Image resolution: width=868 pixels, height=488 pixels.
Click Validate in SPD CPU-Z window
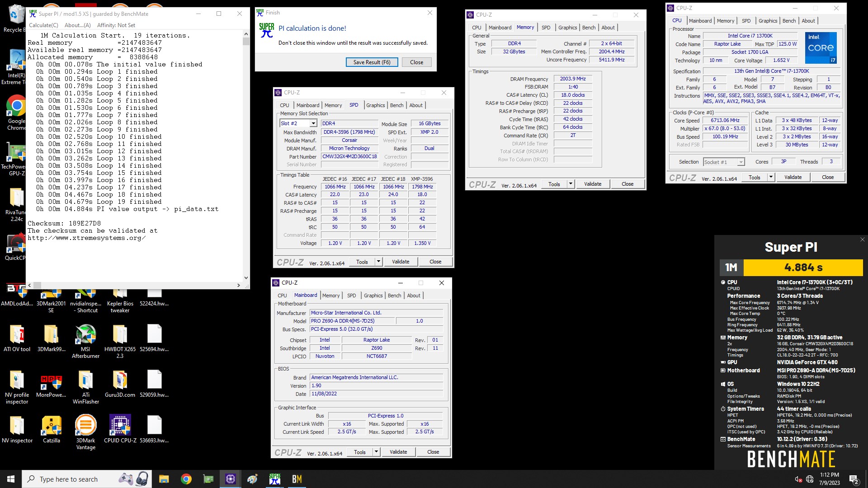point(401,262)
